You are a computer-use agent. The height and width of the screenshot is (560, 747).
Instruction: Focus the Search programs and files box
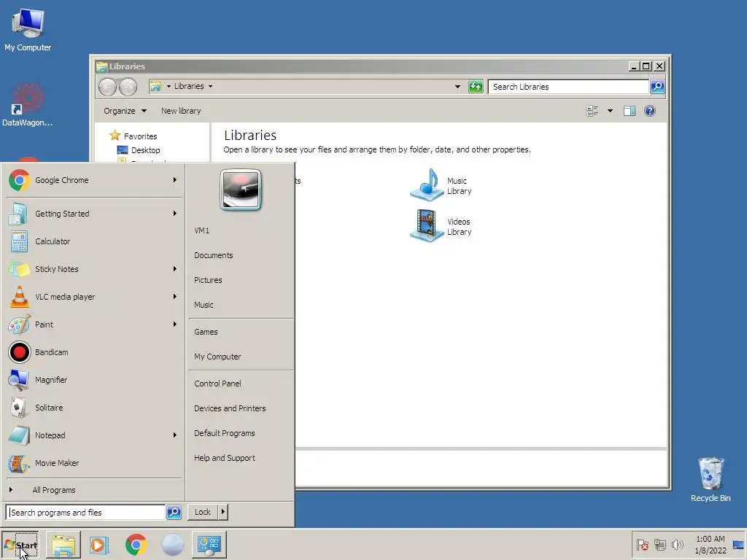point(86,513)
